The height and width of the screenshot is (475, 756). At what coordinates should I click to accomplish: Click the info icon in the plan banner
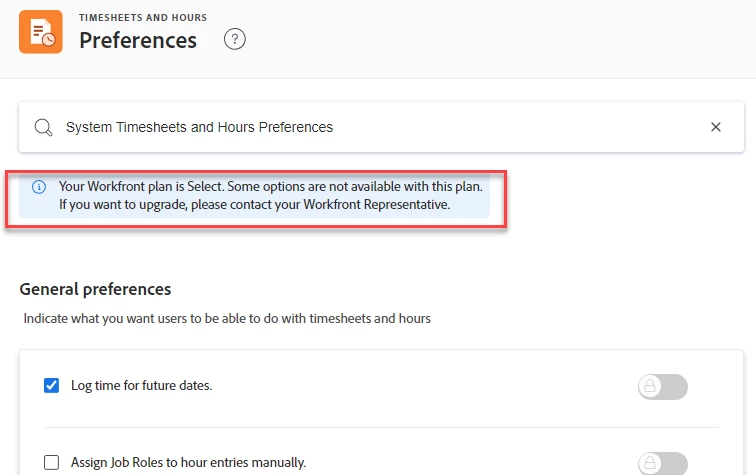[x=39, y=187]
